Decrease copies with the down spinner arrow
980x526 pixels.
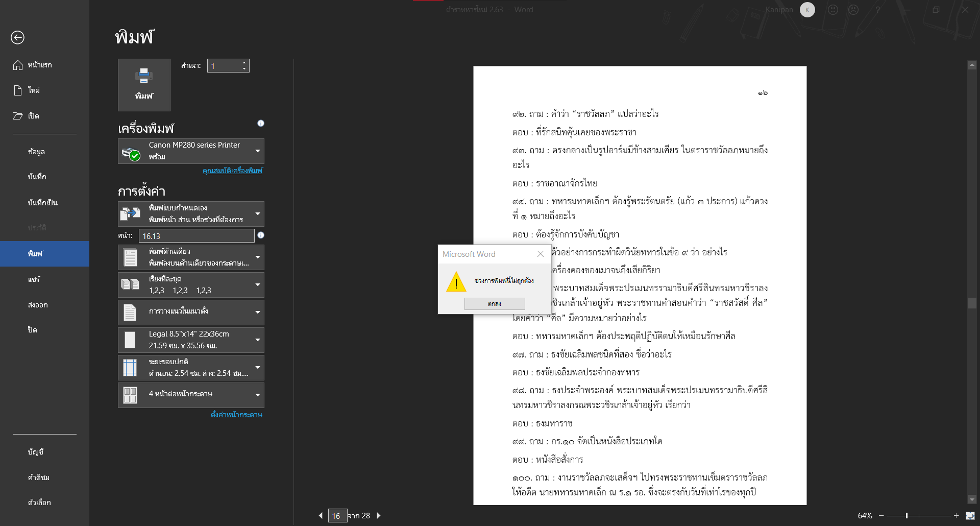click(244, 69)
